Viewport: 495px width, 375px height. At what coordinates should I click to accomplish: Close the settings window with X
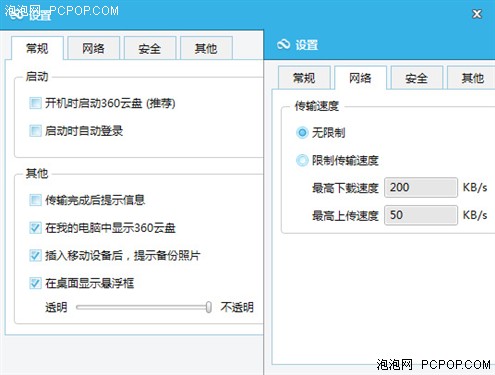coord(477,14)
